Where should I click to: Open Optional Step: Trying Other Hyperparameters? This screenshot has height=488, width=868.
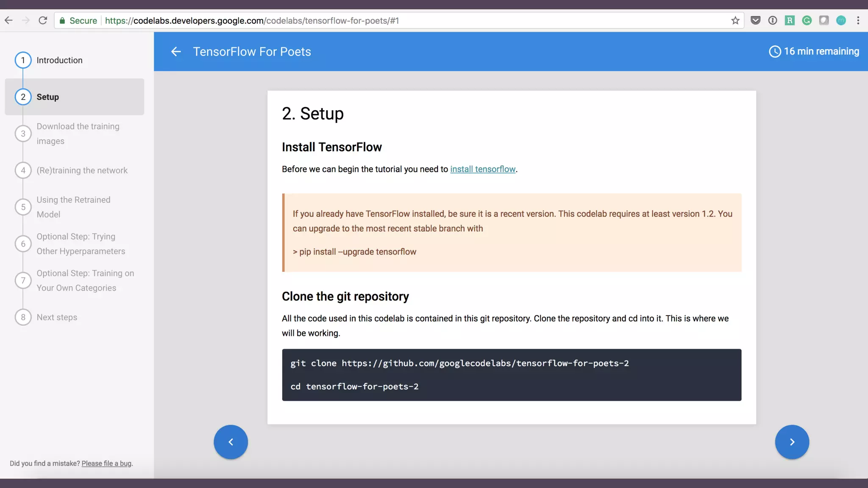pos(81,244)
